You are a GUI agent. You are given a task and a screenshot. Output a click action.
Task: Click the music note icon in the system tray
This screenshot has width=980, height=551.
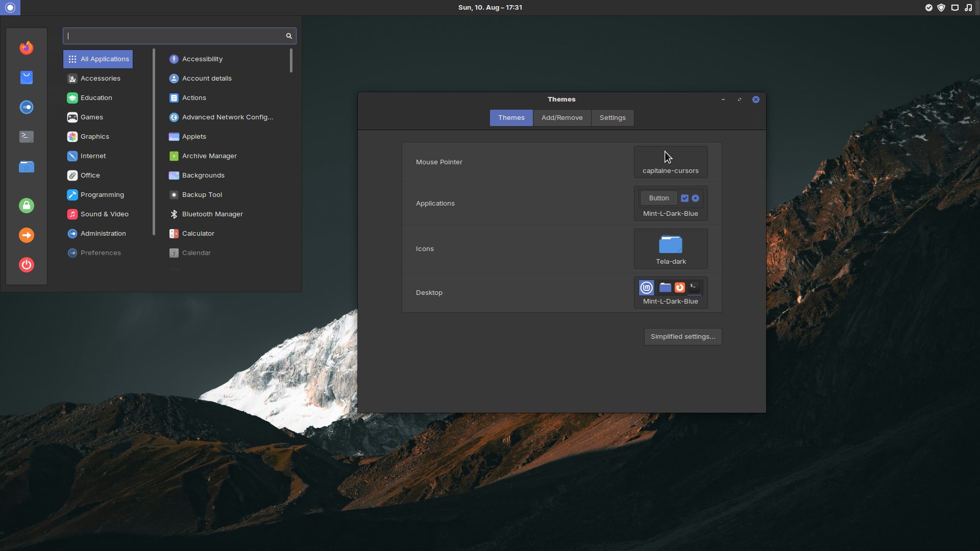tap(968, 7)
